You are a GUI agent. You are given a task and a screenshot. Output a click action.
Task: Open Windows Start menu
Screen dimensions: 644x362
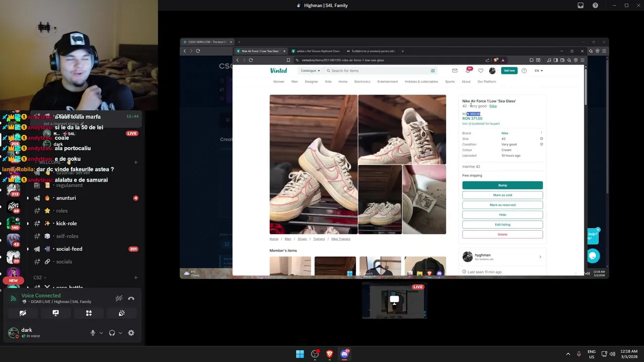point(300,354)
